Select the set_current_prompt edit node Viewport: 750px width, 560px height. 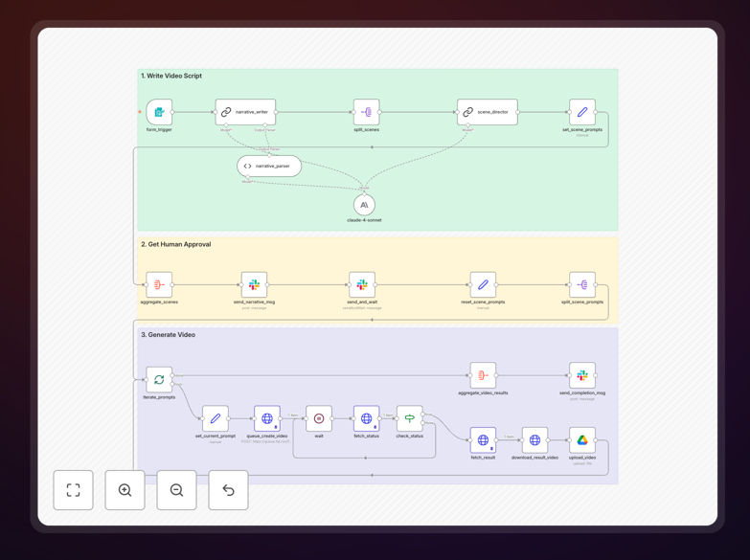pyautogui.click(x=216, y=418)
